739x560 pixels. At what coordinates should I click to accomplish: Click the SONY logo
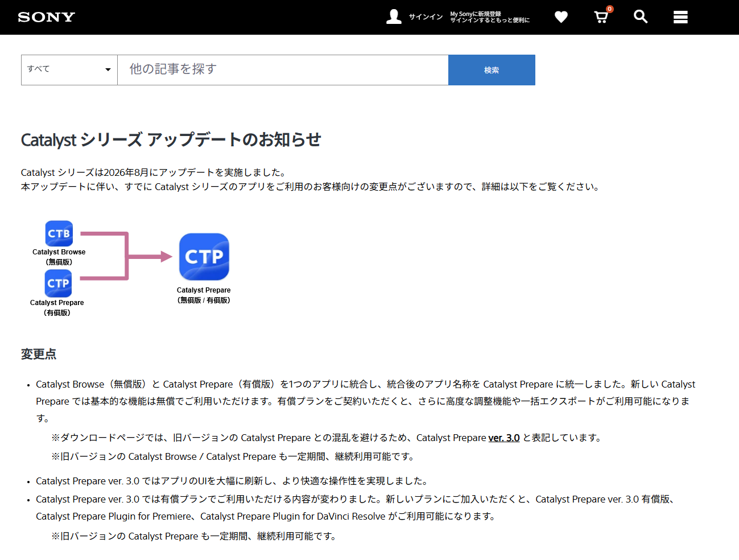(47, 17)
